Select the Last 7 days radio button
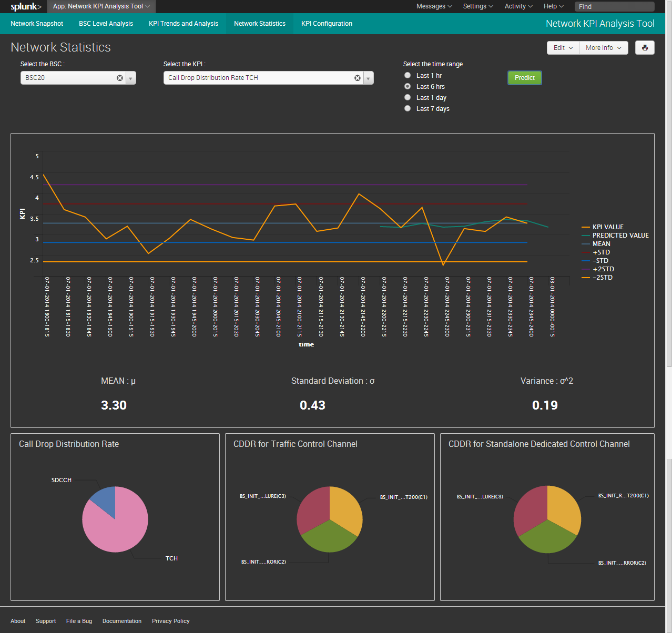Viewport: 672px width, 633px height. (408, 108)
